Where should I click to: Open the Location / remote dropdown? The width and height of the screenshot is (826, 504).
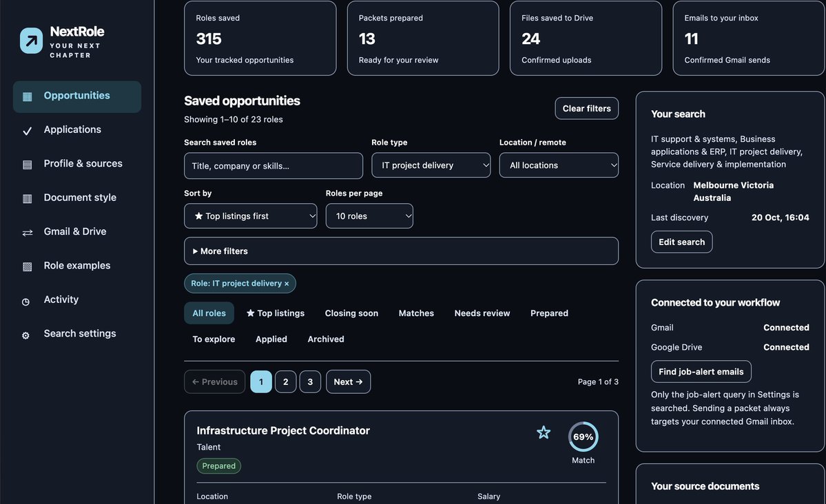click(x=559, y=165)
